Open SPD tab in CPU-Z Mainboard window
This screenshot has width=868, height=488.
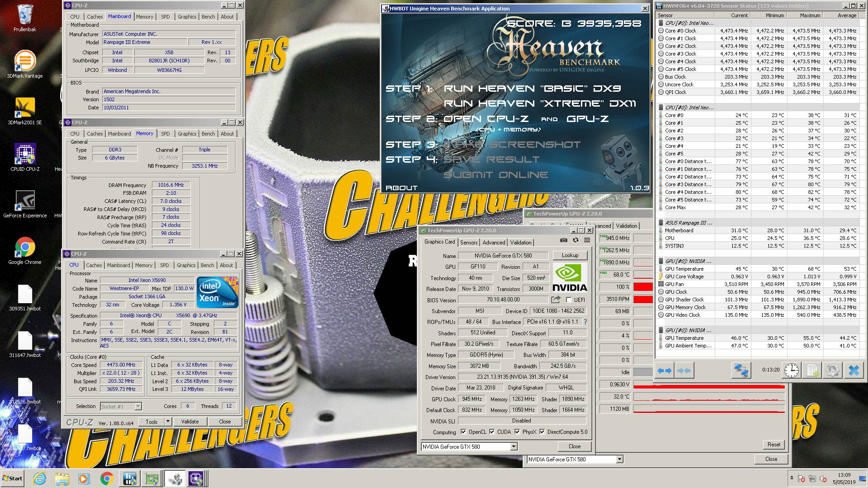(165, 17)
